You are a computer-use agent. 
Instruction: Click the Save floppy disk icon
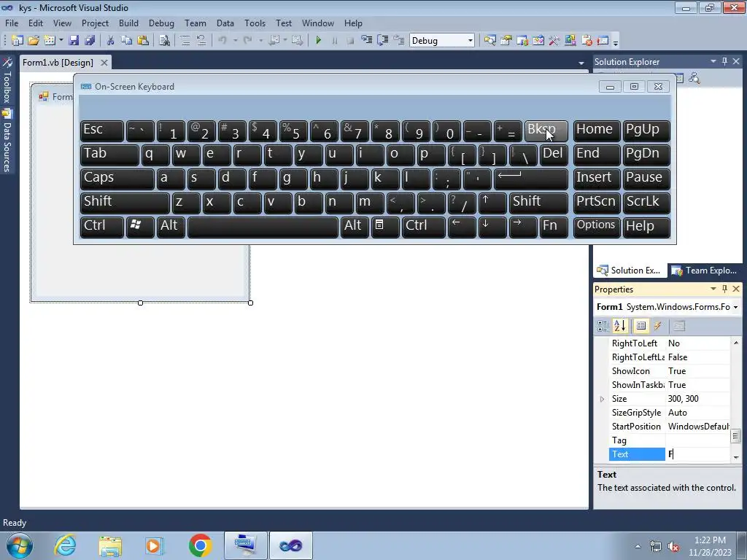click(x=74, y=41)
